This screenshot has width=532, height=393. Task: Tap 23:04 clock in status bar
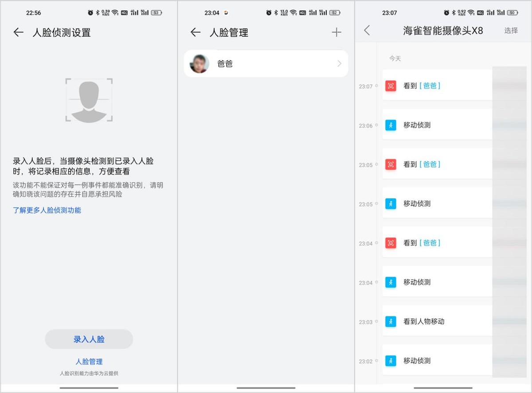(x=212, y=13)
